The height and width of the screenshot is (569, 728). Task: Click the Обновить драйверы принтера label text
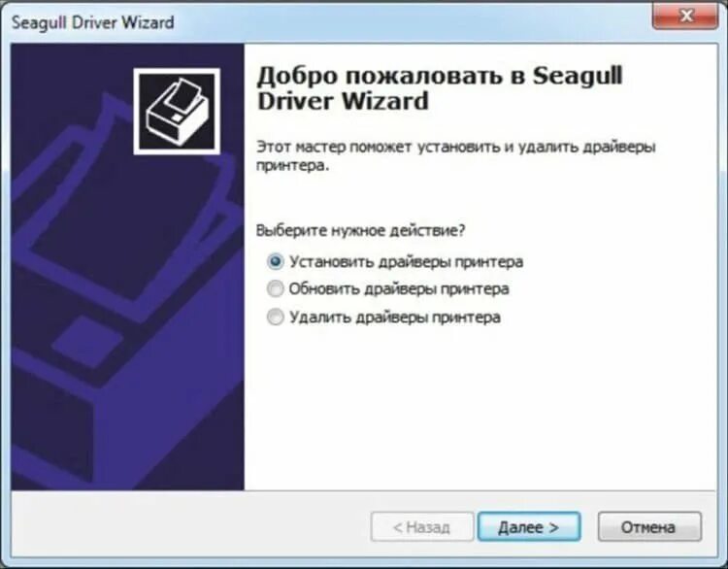point(399,289)
